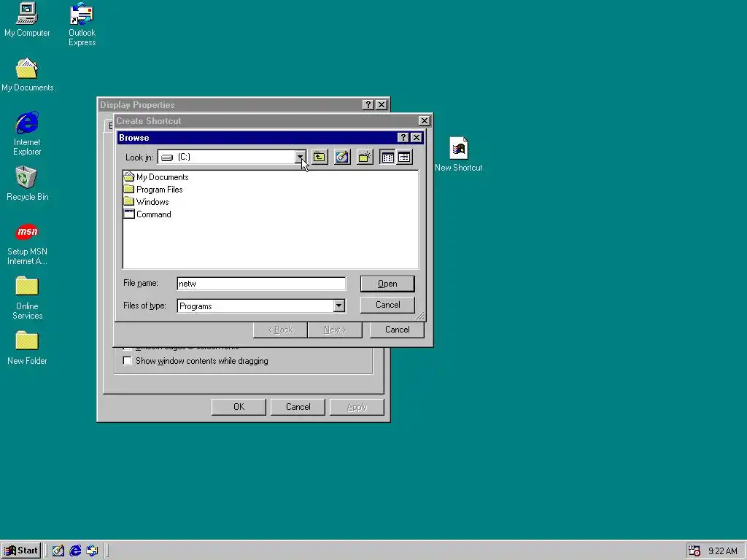Screen dimensions: 747x560
Task: Open the Start menu
Action: click(21, 551)
